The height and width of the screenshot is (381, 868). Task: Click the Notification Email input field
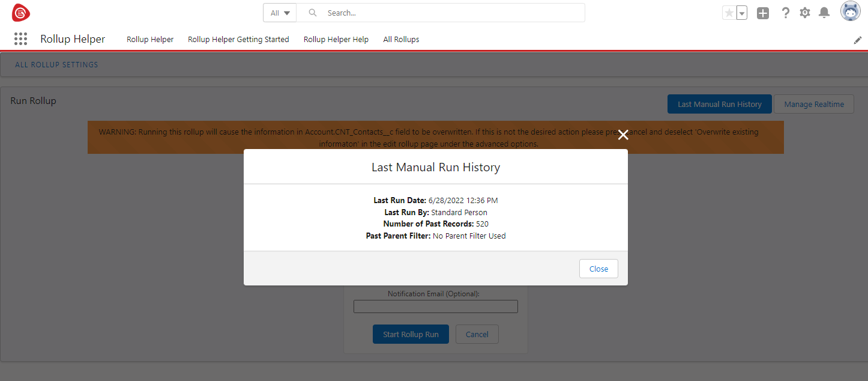pyautogui.click(x=436, y=306)
